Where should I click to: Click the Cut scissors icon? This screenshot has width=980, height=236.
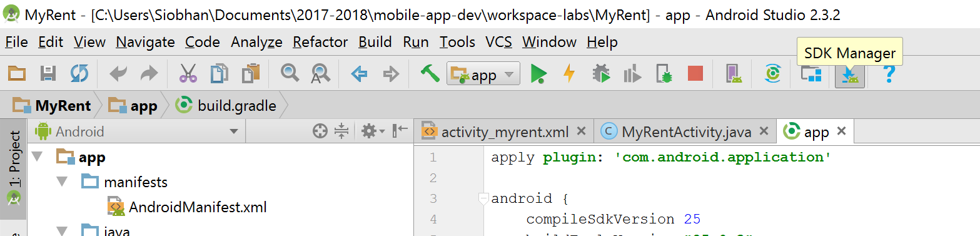(188, 74)
